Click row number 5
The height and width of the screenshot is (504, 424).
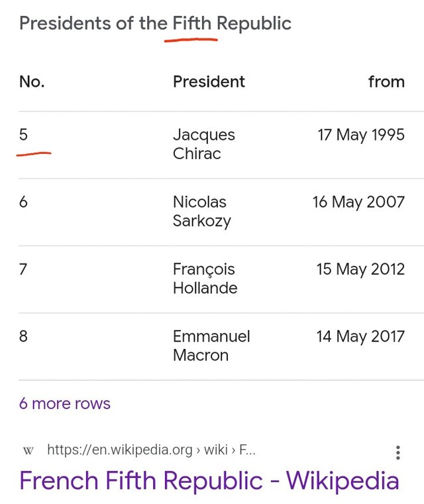(x=23, y=135)
